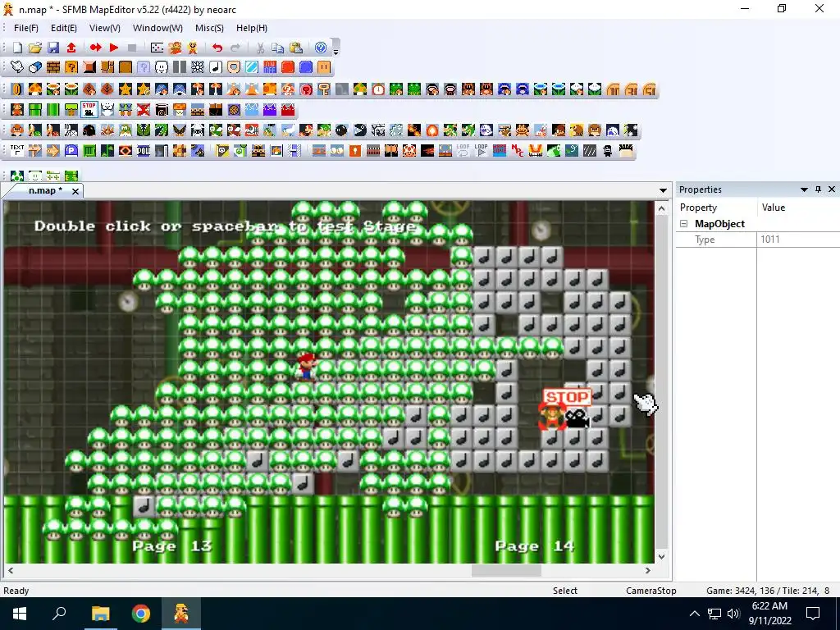Image resolution: width=840 pixels, height=630 pixels.
Task: Select the Warp Zone icon
Action: click(x=500, y=151)
